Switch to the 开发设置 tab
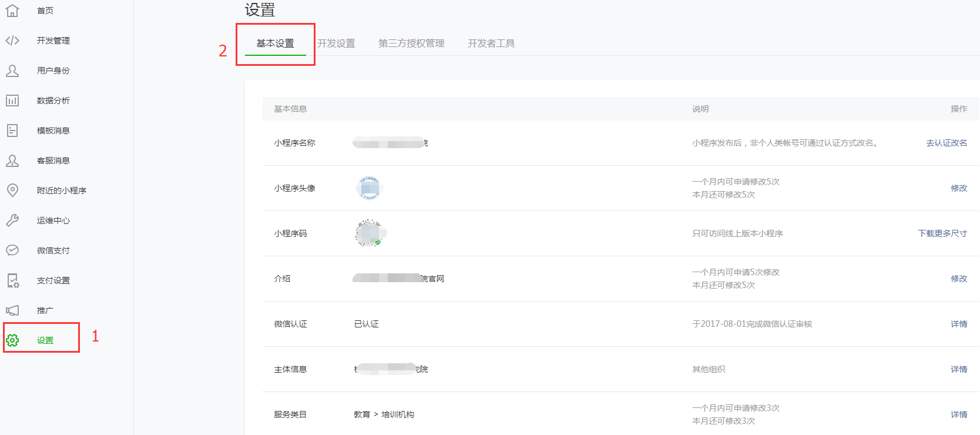The height and width of the screenshot is (435, 980). pos(336,43)
